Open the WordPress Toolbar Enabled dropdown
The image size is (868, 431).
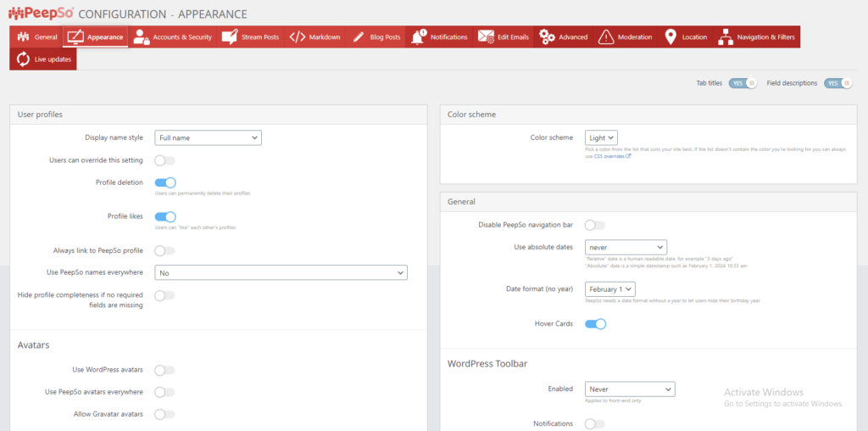(x=630, y=389)
